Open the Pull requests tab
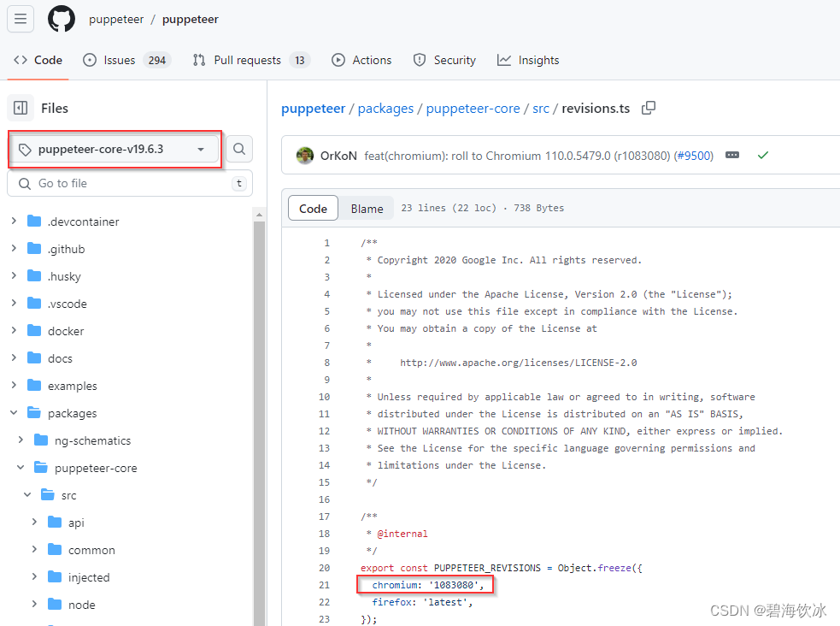The image size is (840, 626). [251, 60]
